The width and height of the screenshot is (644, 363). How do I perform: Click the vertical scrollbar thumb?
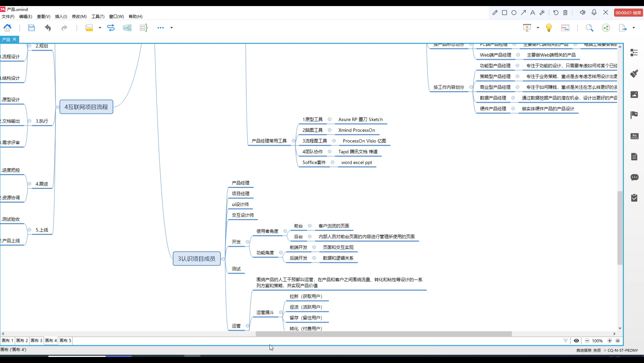(x=620, y=228)
